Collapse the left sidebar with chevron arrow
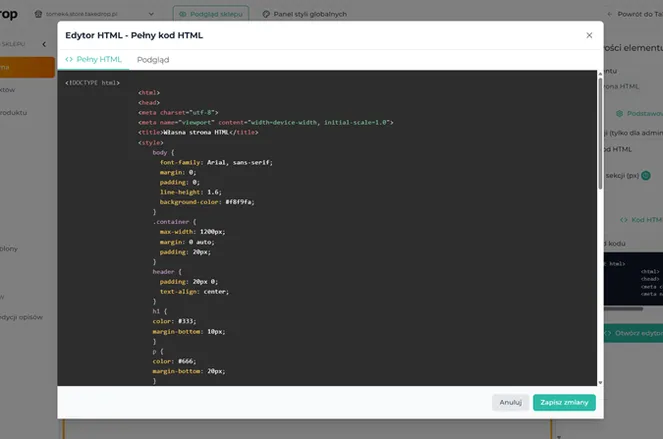This screenshot has height=439, width=663. coord(44,44)
